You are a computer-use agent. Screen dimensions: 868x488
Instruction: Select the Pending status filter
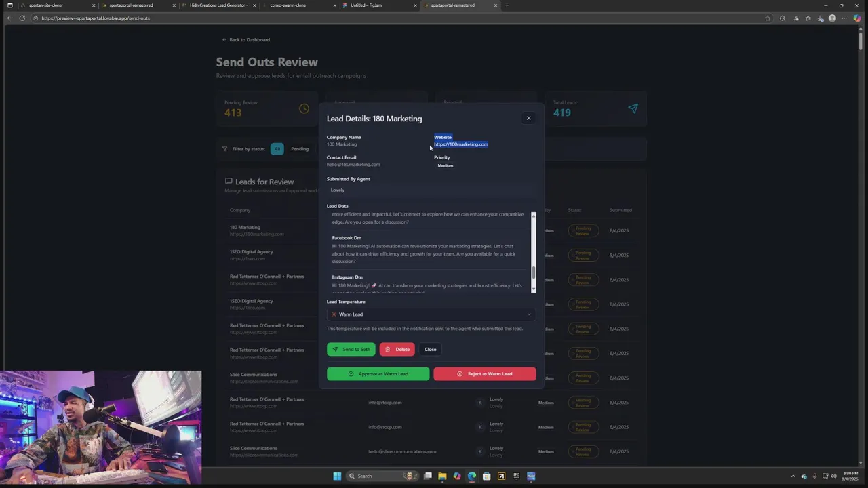point(300,149)
